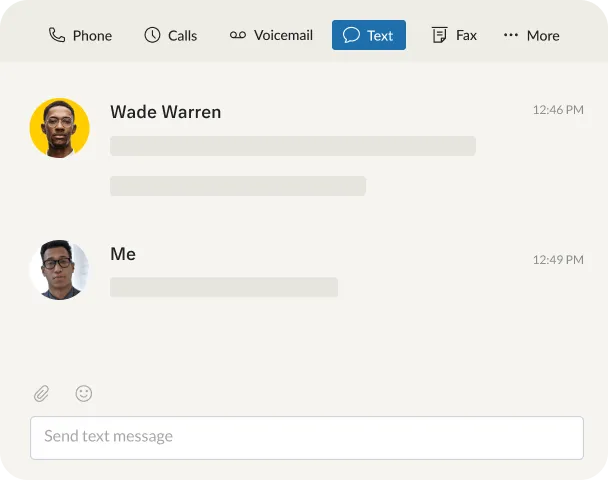Switch to the Voicemail tab label
608x480 pixels.
coord(283,35)
